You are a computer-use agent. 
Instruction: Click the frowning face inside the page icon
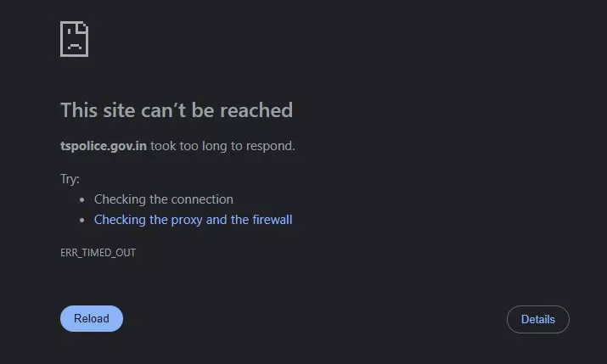(75, 42)
